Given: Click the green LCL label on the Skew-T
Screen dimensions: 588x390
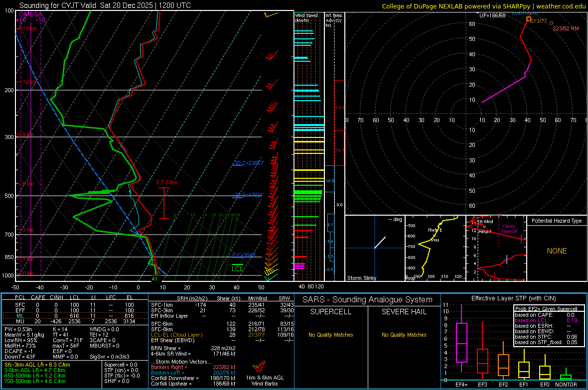Looking at the screenshot, I should tap(237, 268).
